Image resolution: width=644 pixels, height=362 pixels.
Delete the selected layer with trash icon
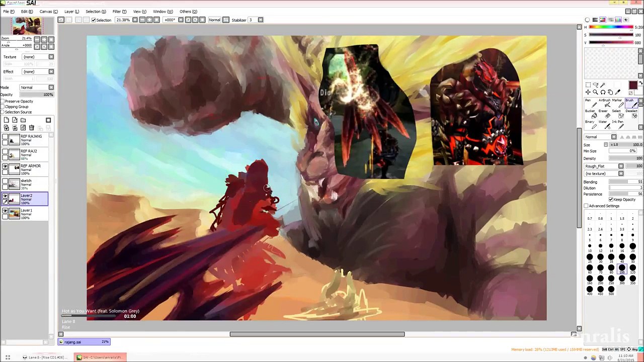pos(32,128)
